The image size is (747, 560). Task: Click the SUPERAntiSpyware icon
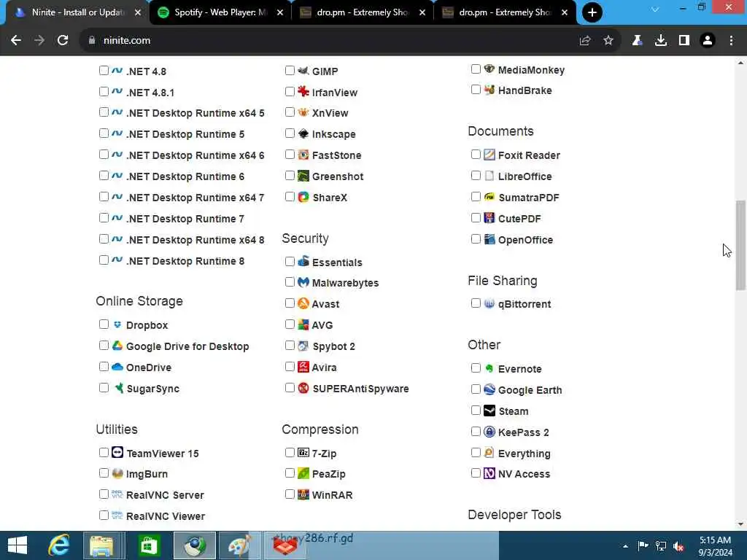[x=303, y=388]
